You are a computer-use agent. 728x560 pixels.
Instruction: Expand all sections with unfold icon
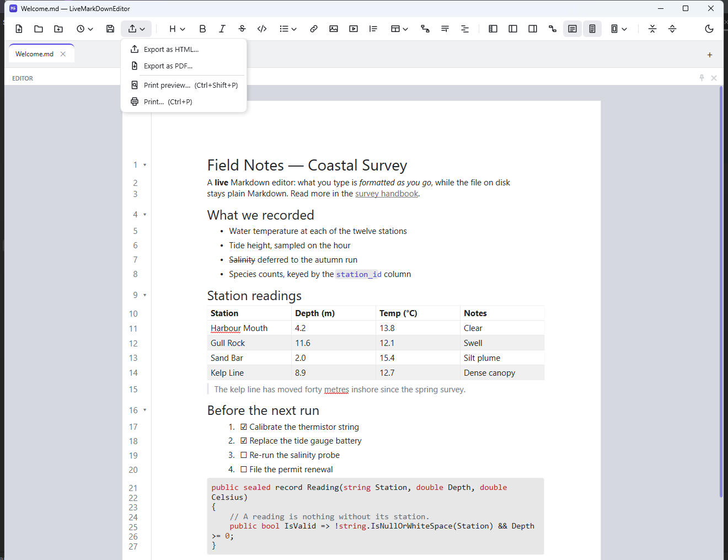tap(672, 29)
